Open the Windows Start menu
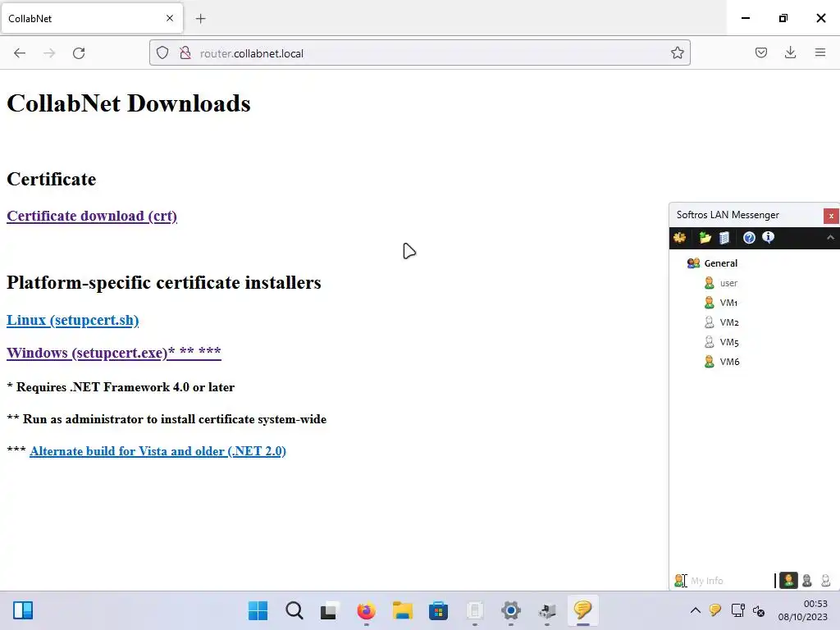The width and height of the screenshot is (840, 630). 258,610
